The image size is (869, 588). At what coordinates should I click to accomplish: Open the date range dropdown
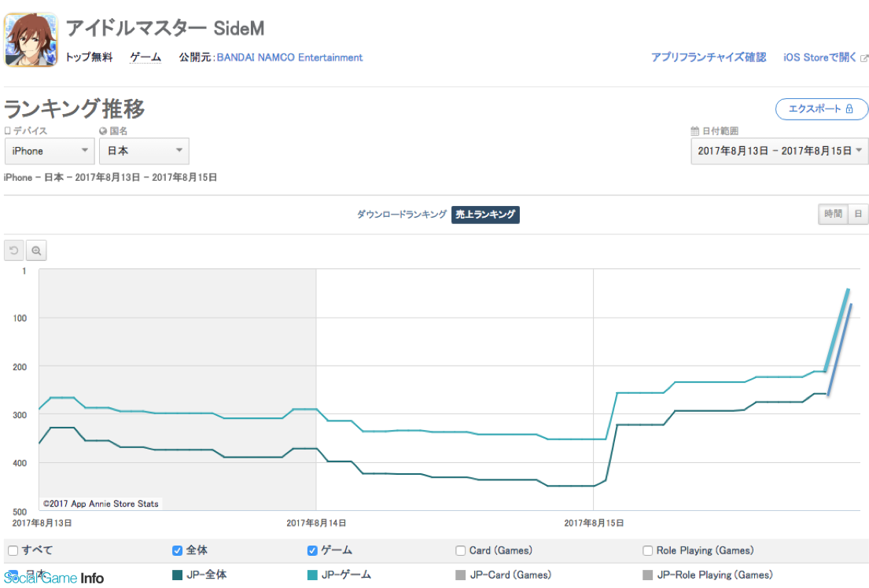[779, 151]
